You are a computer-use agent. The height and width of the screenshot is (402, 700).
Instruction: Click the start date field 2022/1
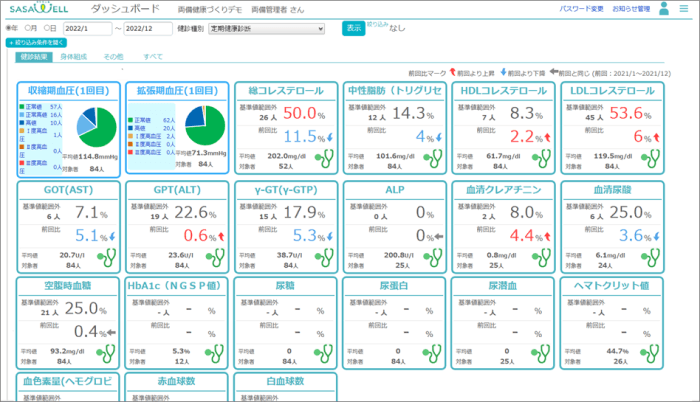[x=88, y=29]
